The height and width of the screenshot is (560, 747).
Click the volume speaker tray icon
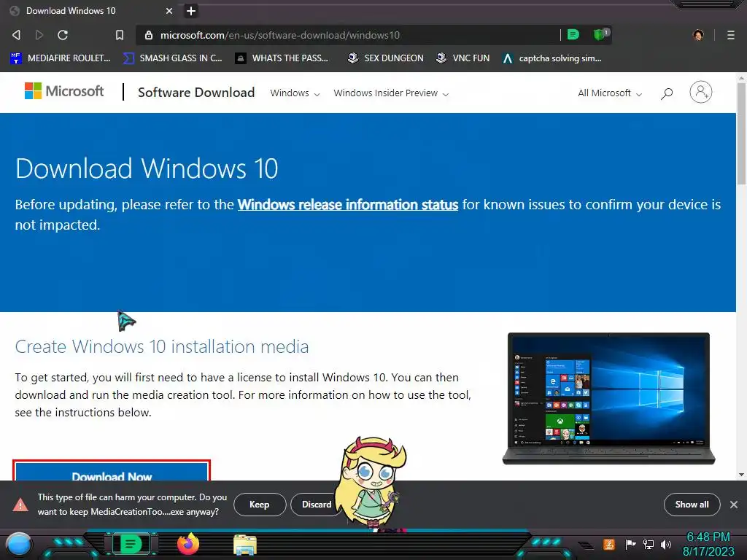(666, 544)
